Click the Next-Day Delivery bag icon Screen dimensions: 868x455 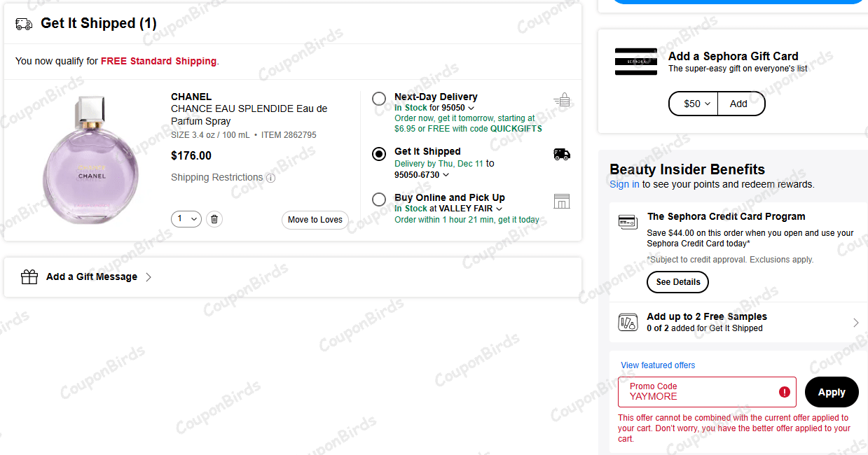562,100
